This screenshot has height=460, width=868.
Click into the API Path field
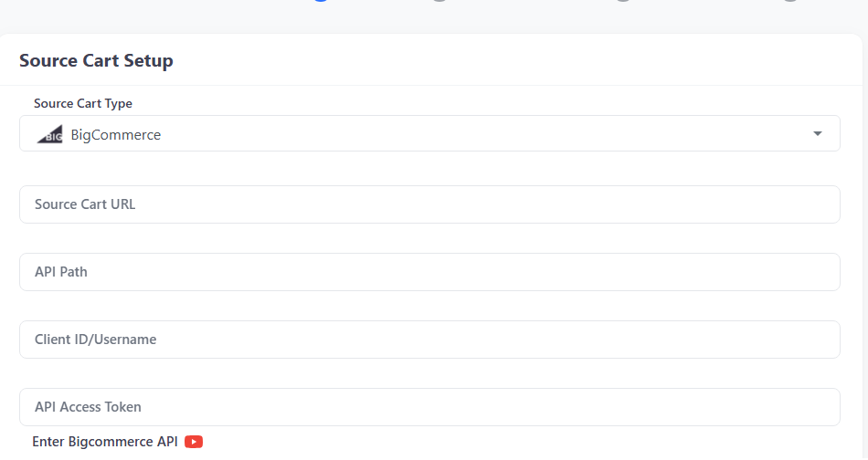tap(429, 272)
